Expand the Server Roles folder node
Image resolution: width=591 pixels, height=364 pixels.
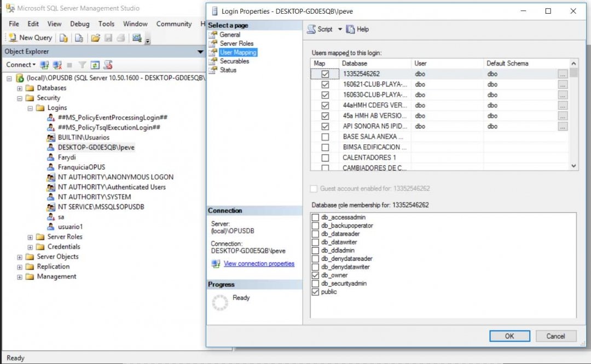pyautogui.click(x=30, y=237)
